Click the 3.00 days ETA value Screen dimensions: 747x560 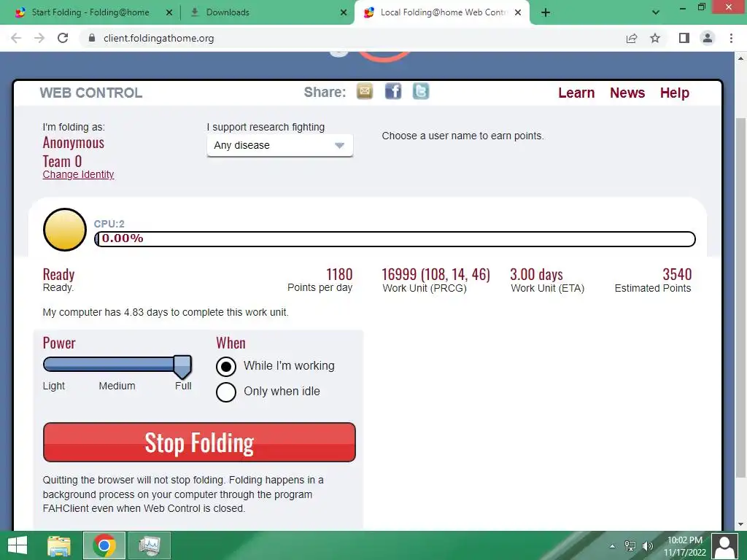click(x=536, y=274)
